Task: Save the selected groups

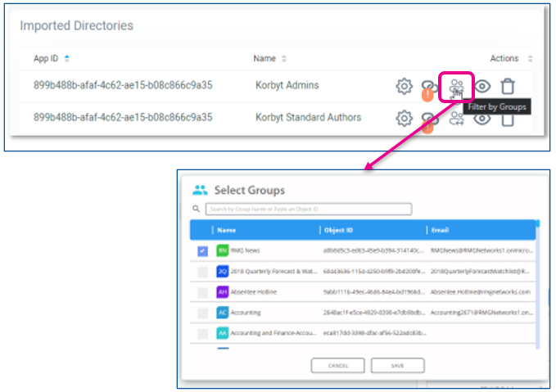Action: click(x=397, y=365)
